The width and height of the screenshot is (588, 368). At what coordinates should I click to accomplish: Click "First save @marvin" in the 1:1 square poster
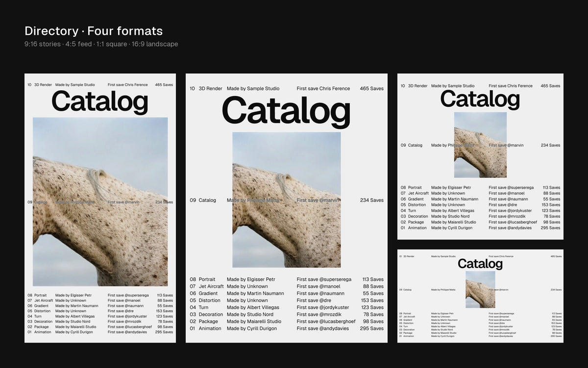pos(506,146)
